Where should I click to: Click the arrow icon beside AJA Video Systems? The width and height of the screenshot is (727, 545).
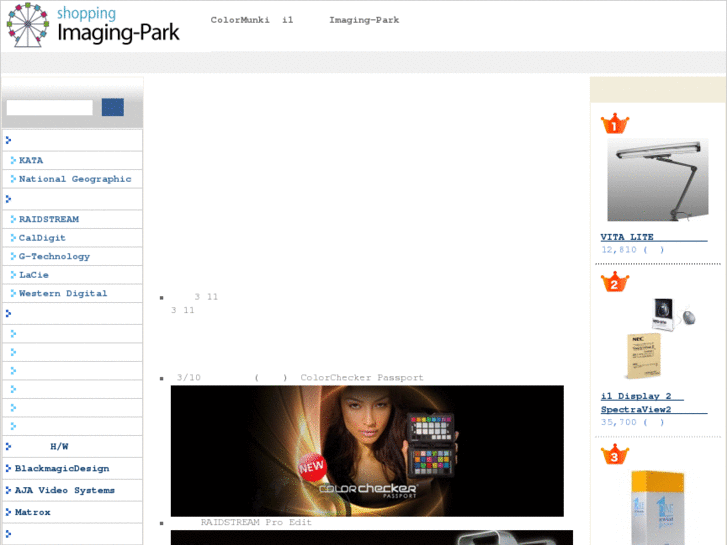(8, 490)
